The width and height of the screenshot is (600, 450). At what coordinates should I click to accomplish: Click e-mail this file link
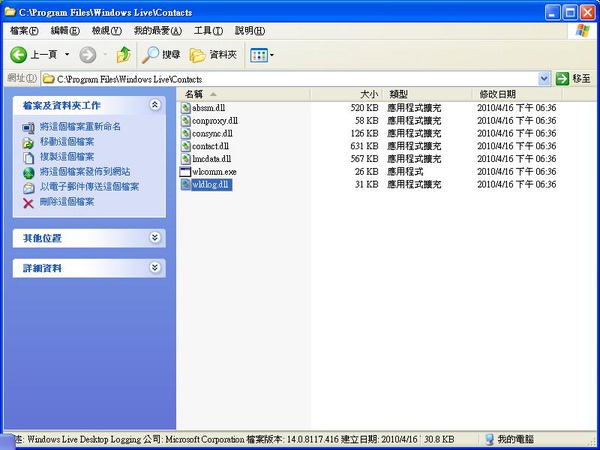coord(90,187)
